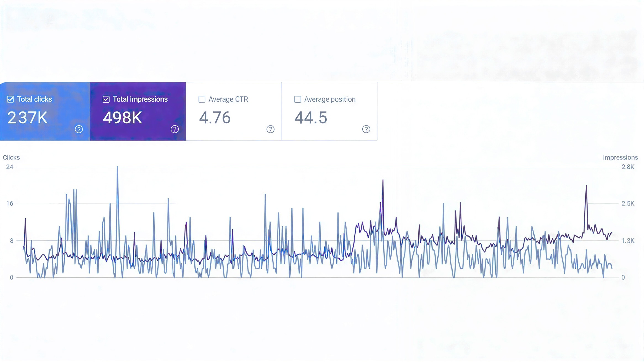Image resolution: width=644 pixels, height=362 pixels.
Task: Click help icon on Total impressions card
Action: tap(175, 129)
